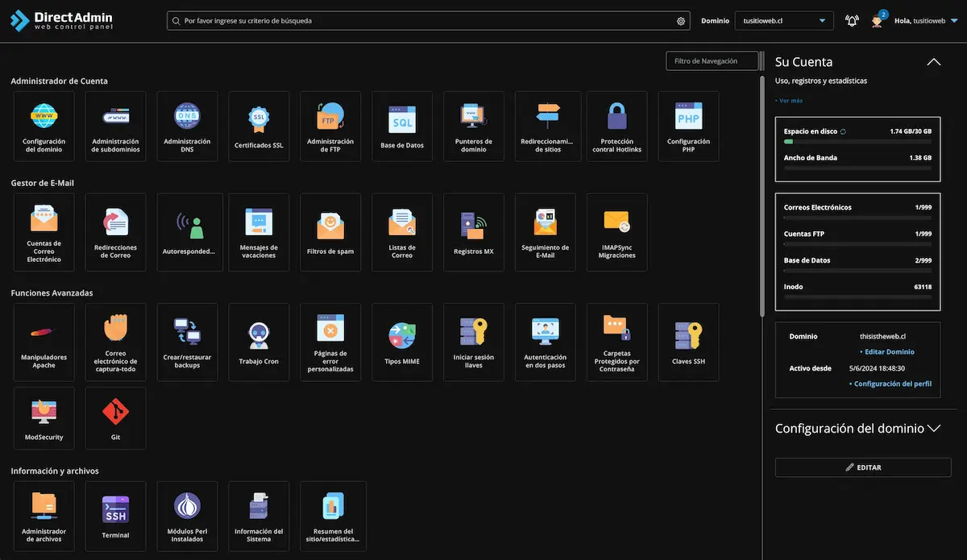This screenshot has height=560, width=967.
Task: Open Administración de FTP
Action: [330, 126]
